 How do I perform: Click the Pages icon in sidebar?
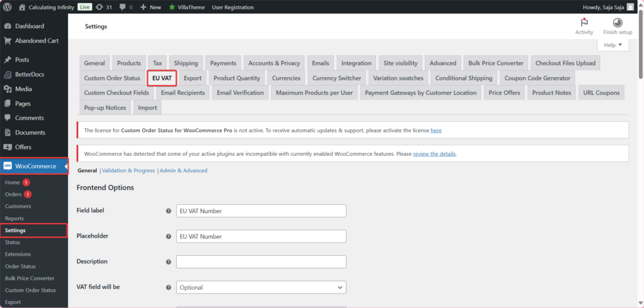pyautogui.click(x=8, y=104)
